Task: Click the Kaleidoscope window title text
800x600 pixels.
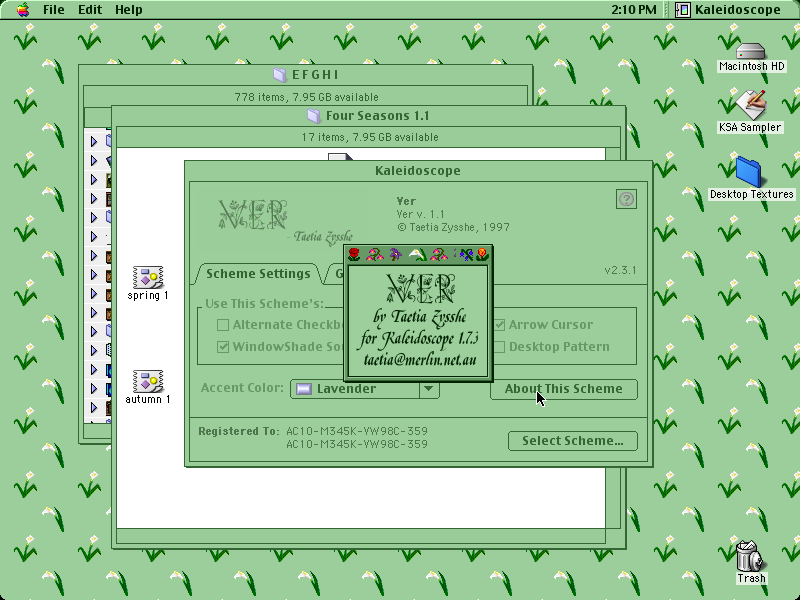Action: [418, 171]
